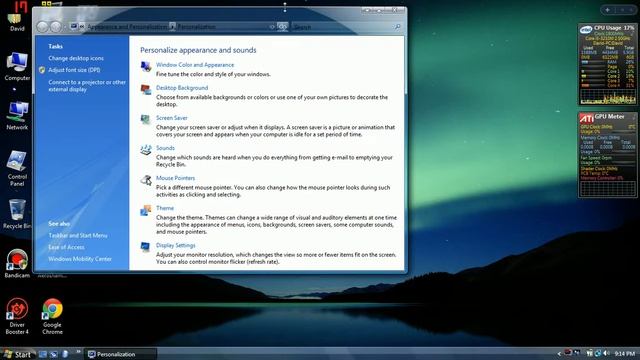640x360 pixels.
Task: Open Taskbar and Start Menu link
Action: point(78,236)
